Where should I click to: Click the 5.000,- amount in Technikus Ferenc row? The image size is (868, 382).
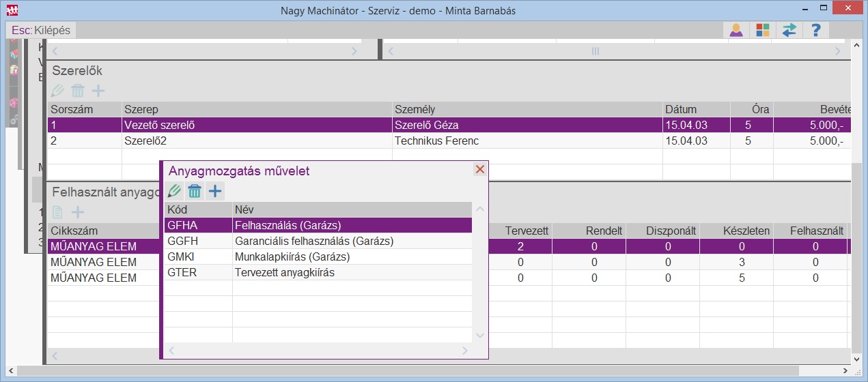coord(812,141)
